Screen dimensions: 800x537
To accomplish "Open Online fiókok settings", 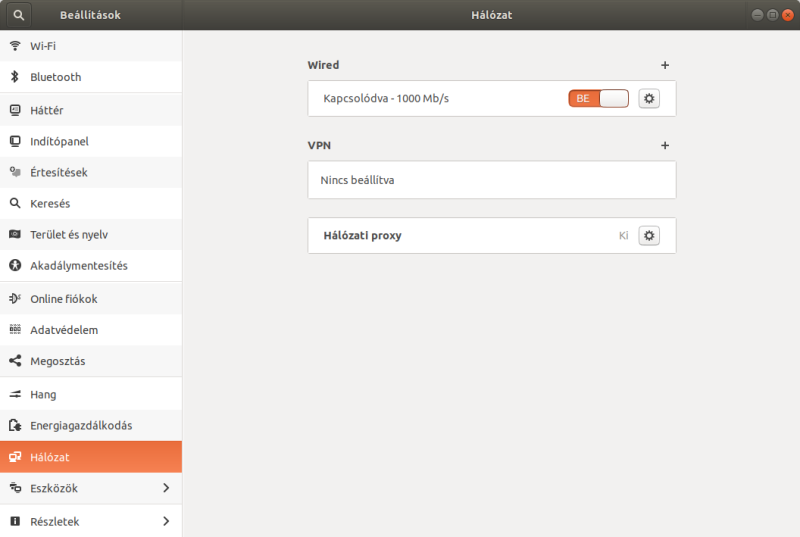I will tap(91, 299).
